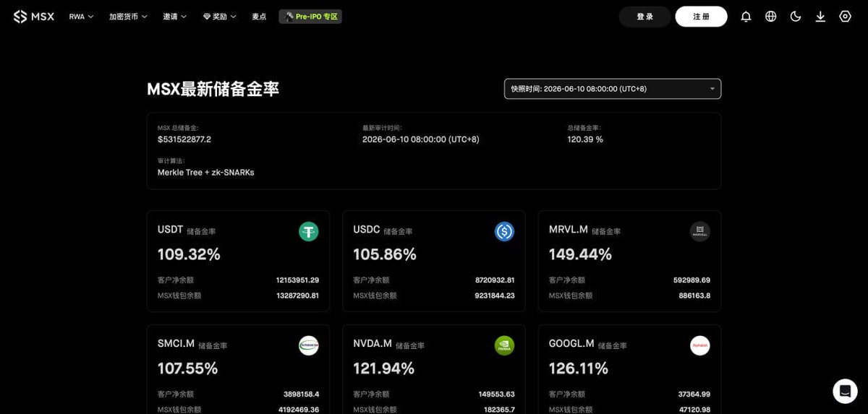
Task: Open the 快照时间 snapshot time dropdown
Action: 613,89
